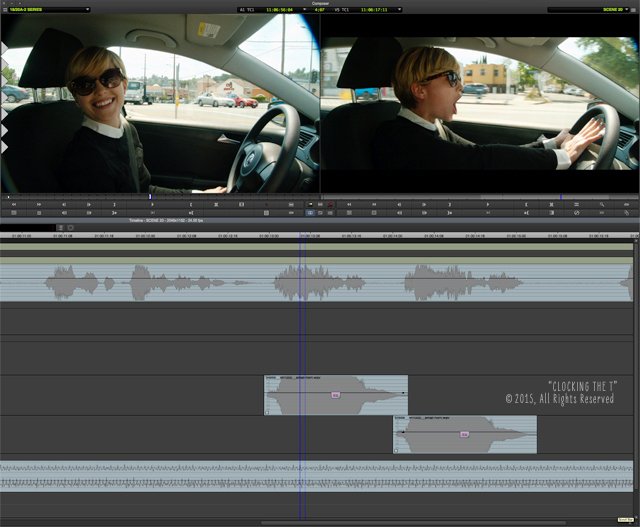Click the horizontal scrollbar below the timeline
Image resolution: width=640 pixels, height=527 pixels.
(320, 522)
